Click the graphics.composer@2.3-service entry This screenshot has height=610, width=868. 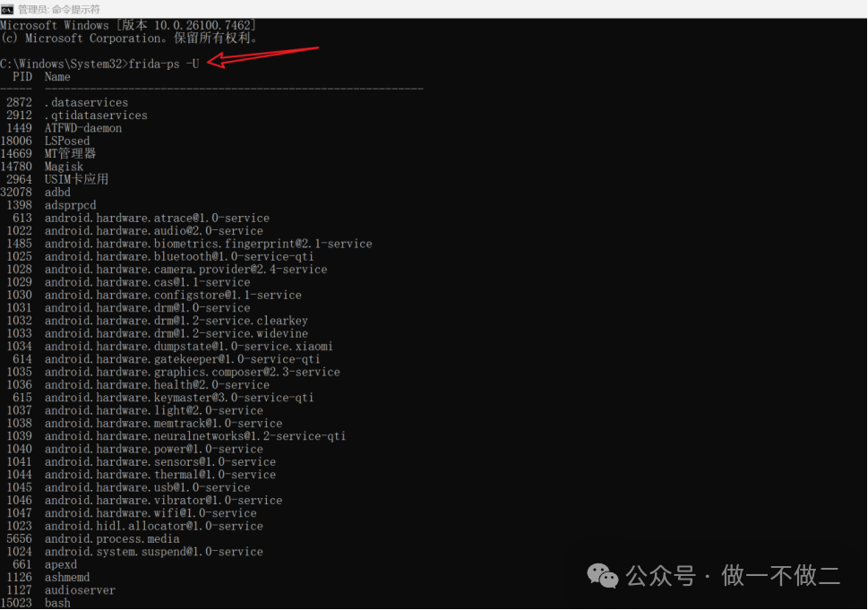[x=193, y=372]
